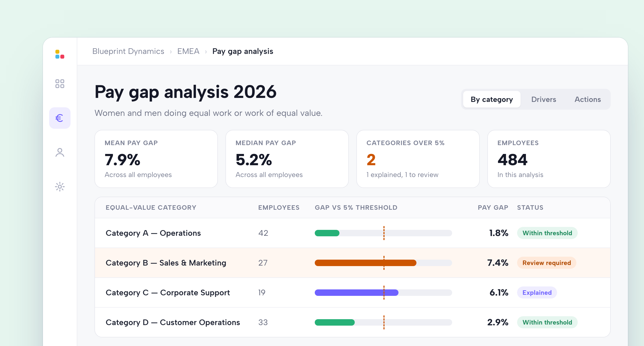Click the 7.4% pay gap value
This screenshot has height=346, width=644.
[x=498, y=263]
